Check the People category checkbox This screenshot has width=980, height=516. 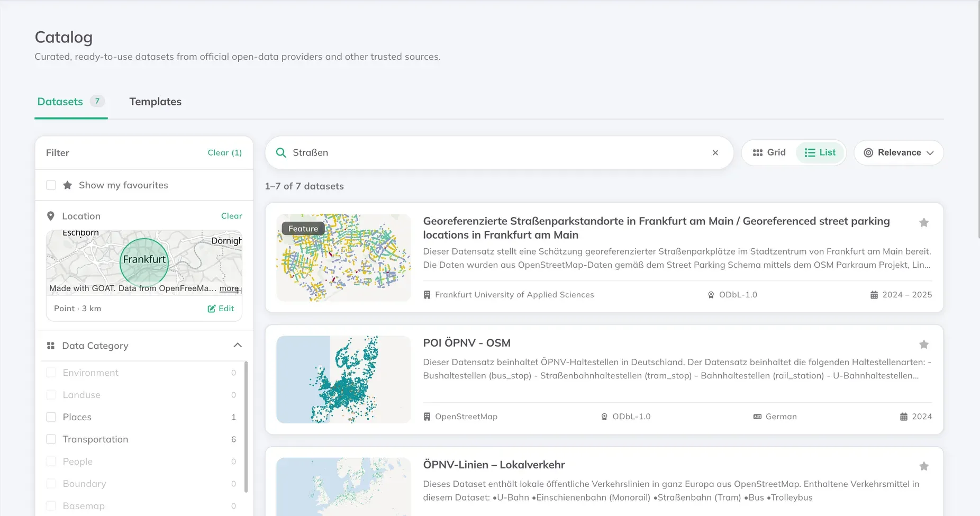tap(51, 461)
